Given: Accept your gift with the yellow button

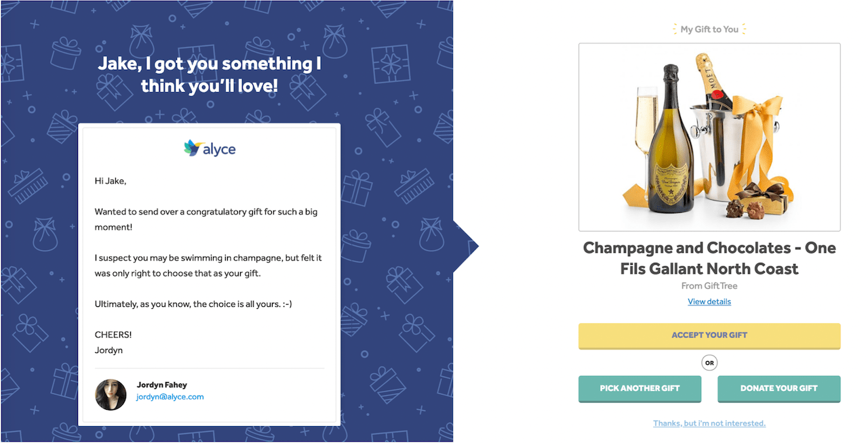Looking at the screenshot, I should tap(709, 336).
